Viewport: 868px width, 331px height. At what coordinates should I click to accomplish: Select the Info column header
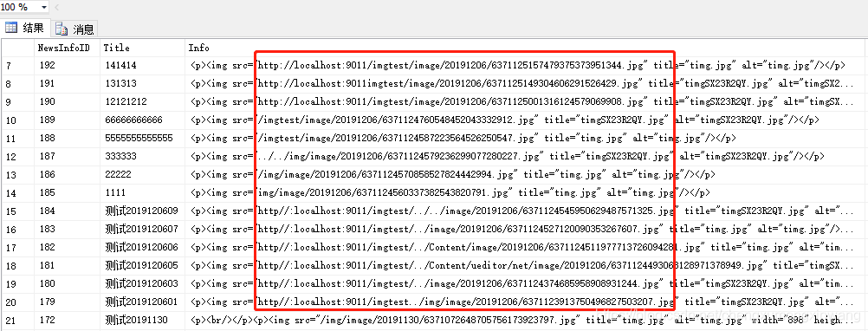(526, 49)
